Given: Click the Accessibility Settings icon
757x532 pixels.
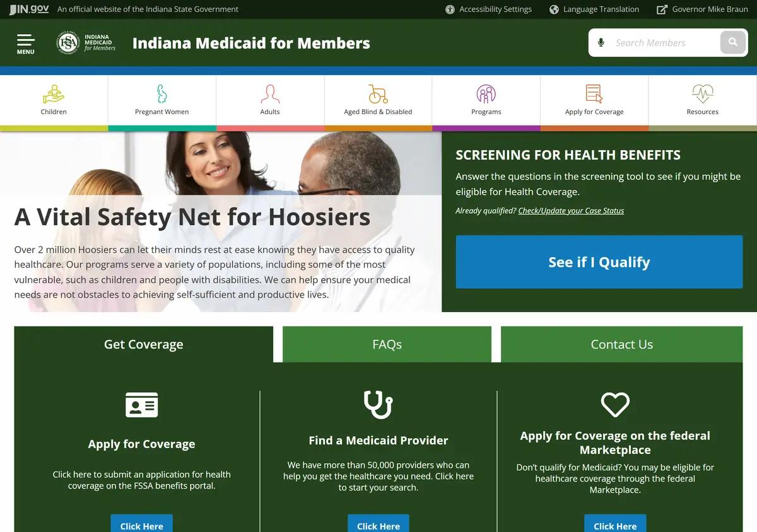Looking at the screenshot, I should (450, 9).
